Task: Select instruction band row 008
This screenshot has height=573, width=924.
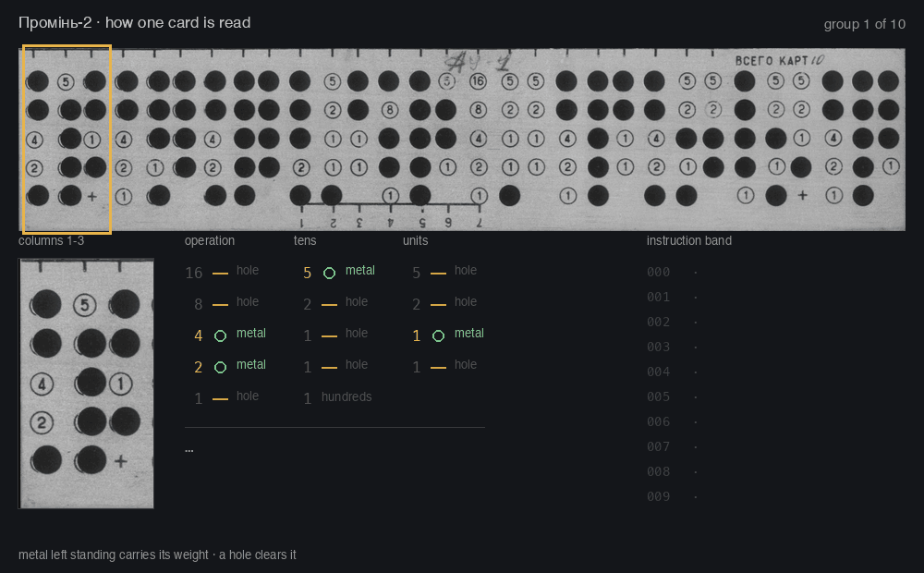Action: click(x=673, y=471)
